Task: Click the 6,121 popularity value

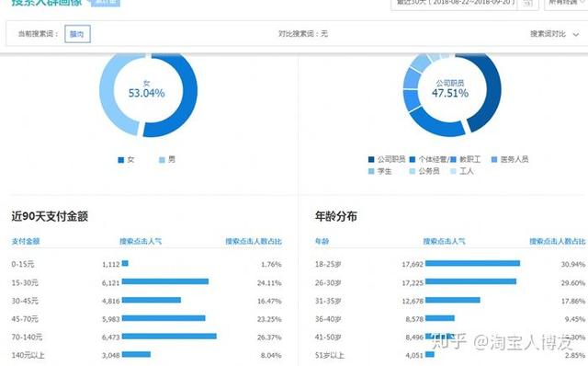Action: 110,283
